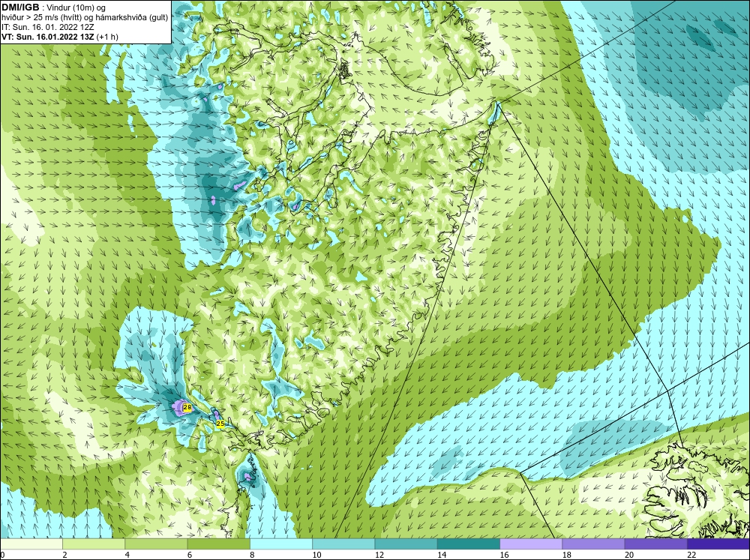750x560 pixels.
Task: Select the 16–18 m/s lavender legend swatch
Action: click(531, 544)
